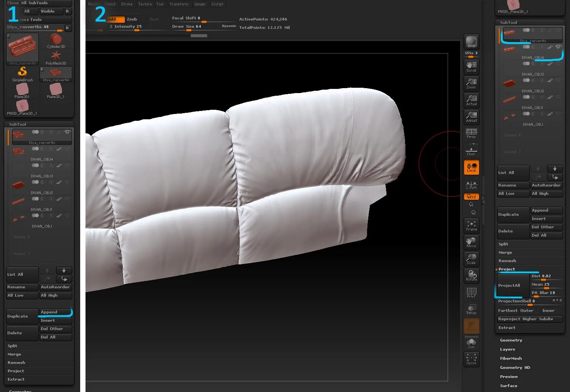Image resolution: width=570 pixels, height=392 pixels.
Task: Click bent-arrow move-to-bottom icon, right SubTool panel
Action: click(x=555, y=177)
